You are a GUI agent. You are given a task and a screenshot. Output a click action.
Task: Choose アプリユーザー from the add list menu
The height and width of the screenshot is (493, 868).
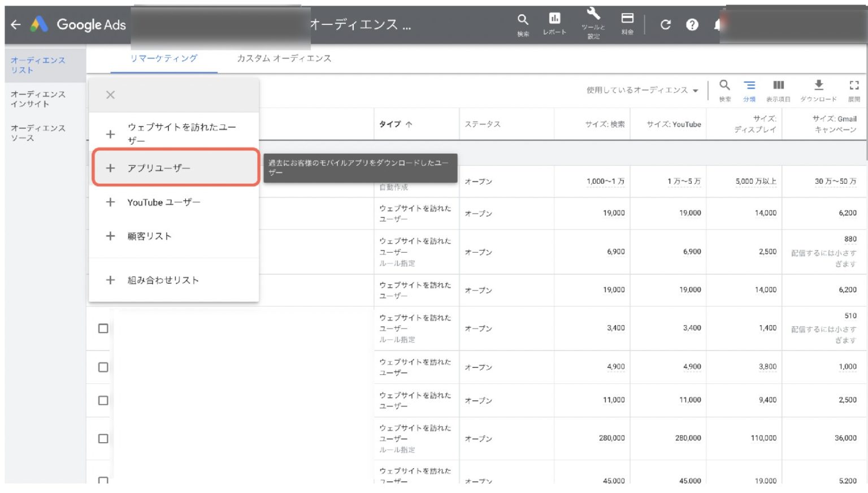point(159,168)
